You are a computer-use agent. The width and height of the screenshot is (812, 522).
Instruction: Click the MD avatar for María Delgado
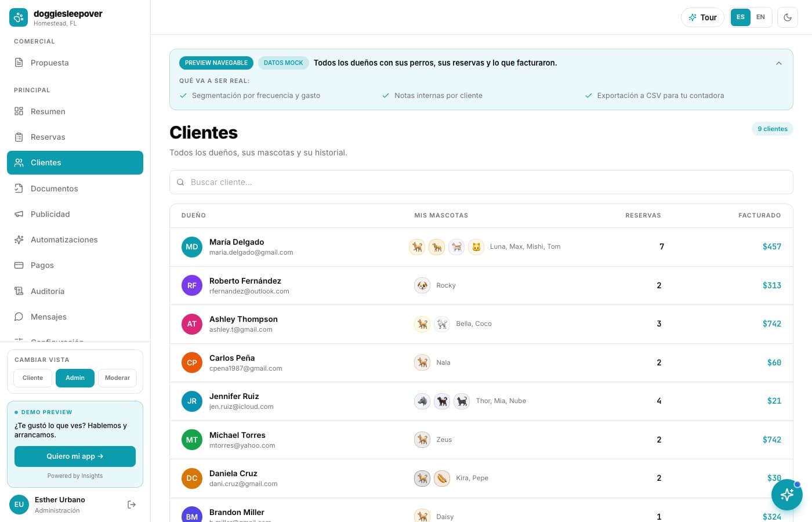pyautogui.click(x=192, y=246)
